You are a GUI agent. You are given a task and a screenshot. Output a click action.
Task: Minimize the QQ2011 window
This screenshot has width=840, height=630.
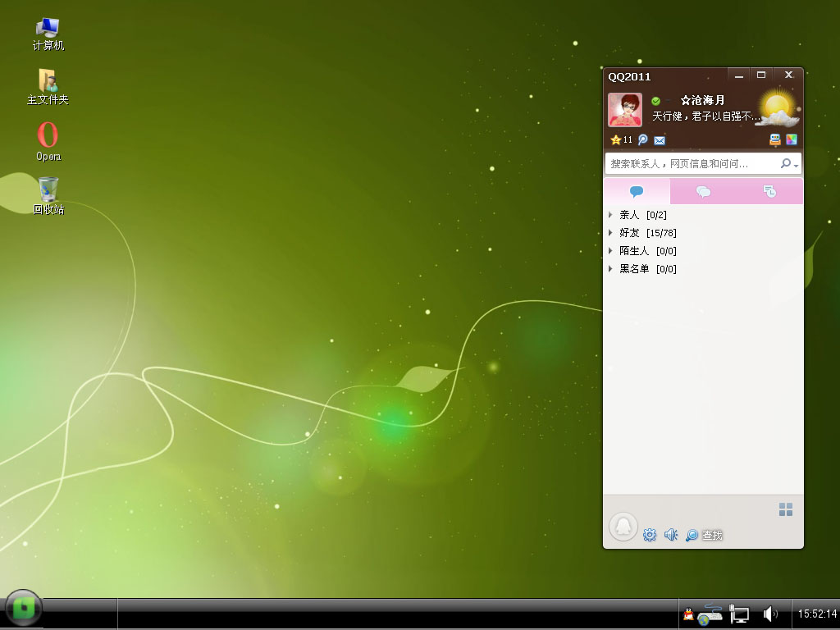pyautogui.click(x=739, y=75)
